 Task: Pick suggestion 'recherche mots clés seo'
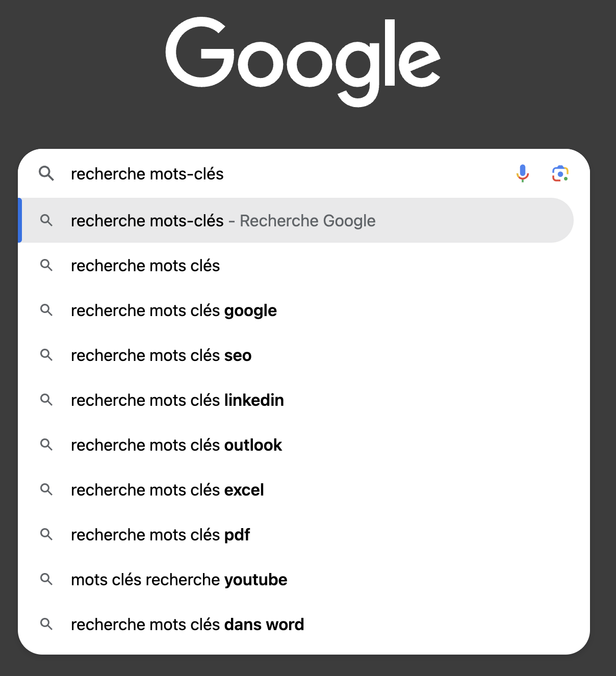point(296,355)
